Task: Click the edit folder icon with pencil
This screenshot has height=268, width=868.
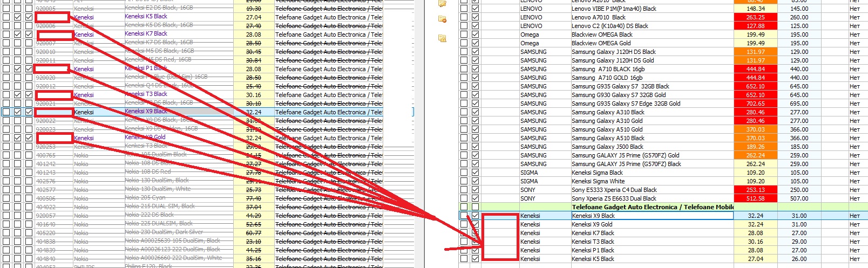Action: click(x=442, y=3)
